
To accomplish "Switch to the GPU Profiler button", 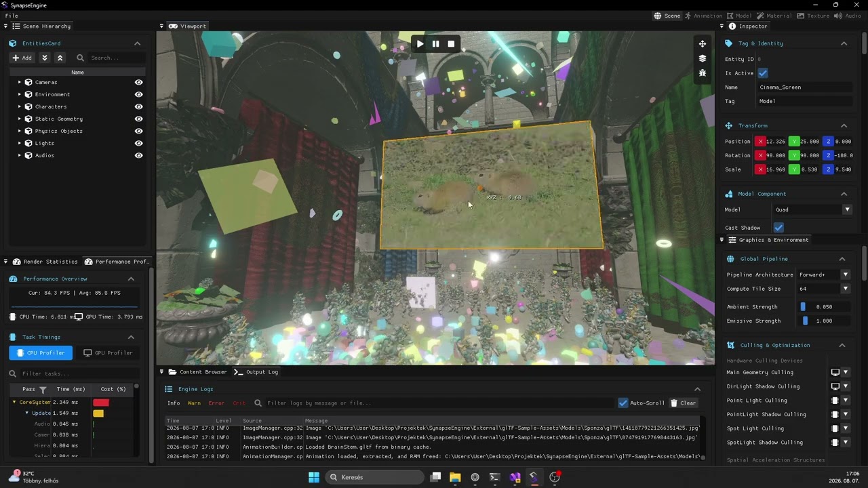I will point(108,352).
